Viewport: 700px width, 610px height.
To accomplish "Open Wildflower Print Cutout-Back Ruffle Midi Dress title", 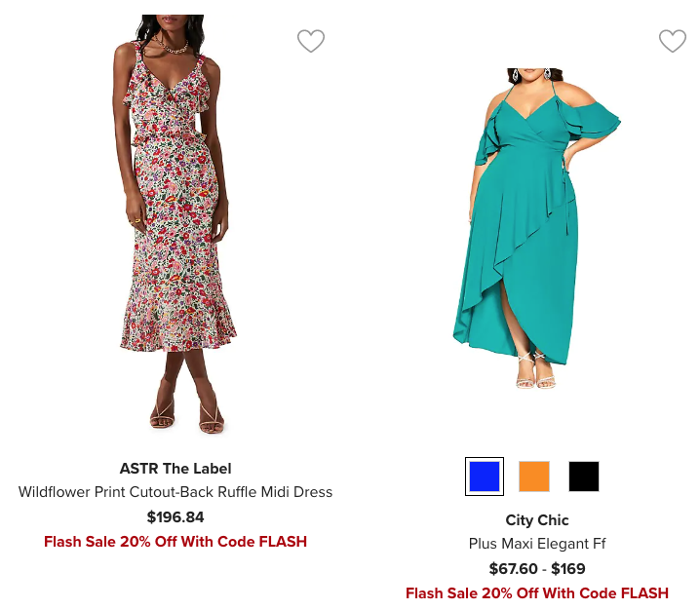I will pos(175,492).
